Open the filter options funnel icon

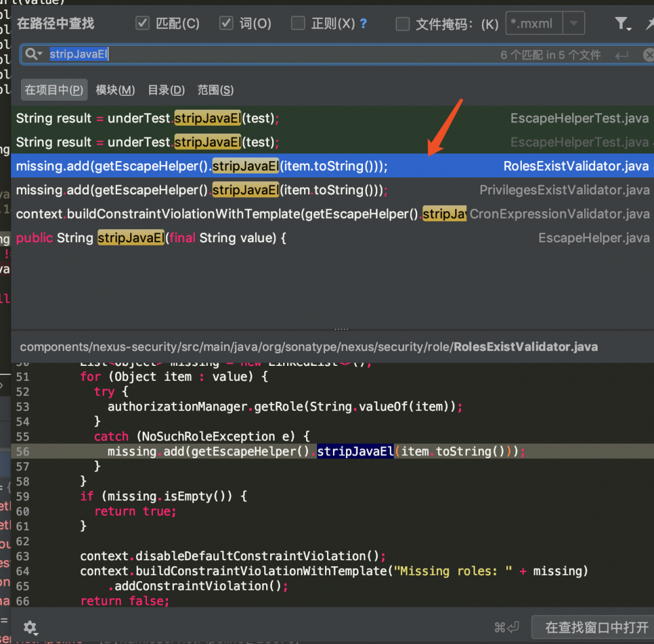click(x=622, y=23)
